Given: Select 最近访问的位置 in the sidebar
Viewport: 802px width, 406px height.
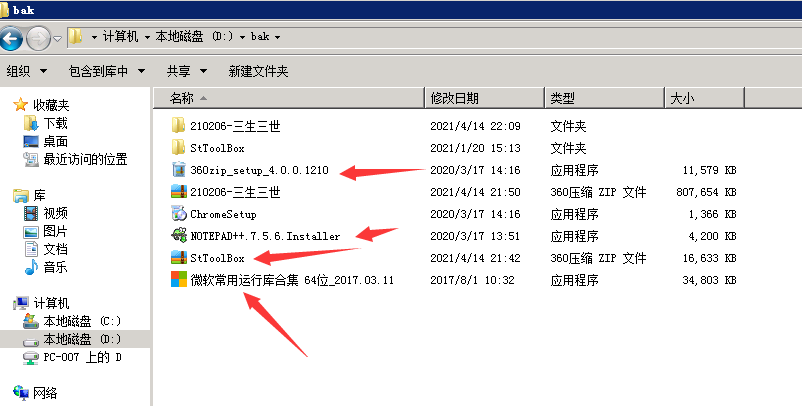Looking at the screenshot, I should pyautogui.click(x=84, y=159).
